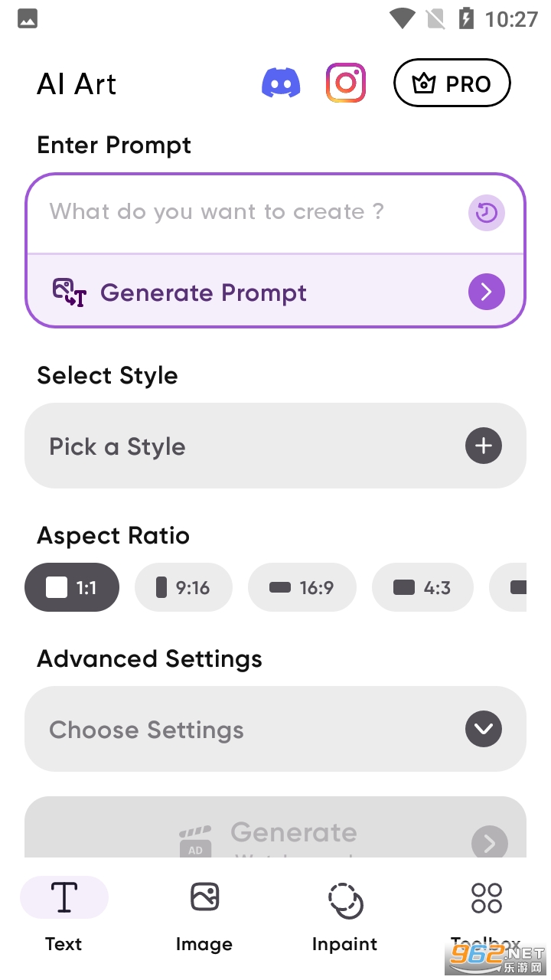This screenshot has width=551, height=980.
Task: Tap the Generate Prompt arrow icon
Action: click(x=487, y=292)
